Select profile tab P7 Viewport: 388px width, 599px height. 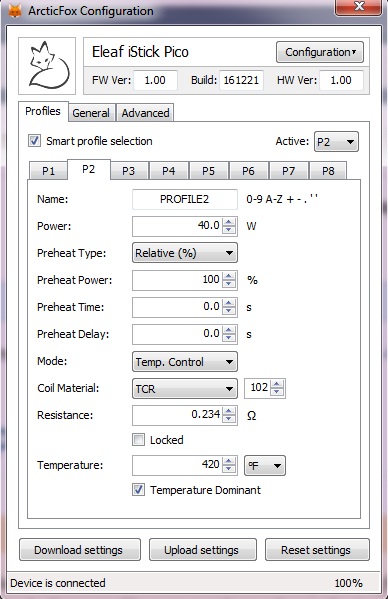coord(288,170)
